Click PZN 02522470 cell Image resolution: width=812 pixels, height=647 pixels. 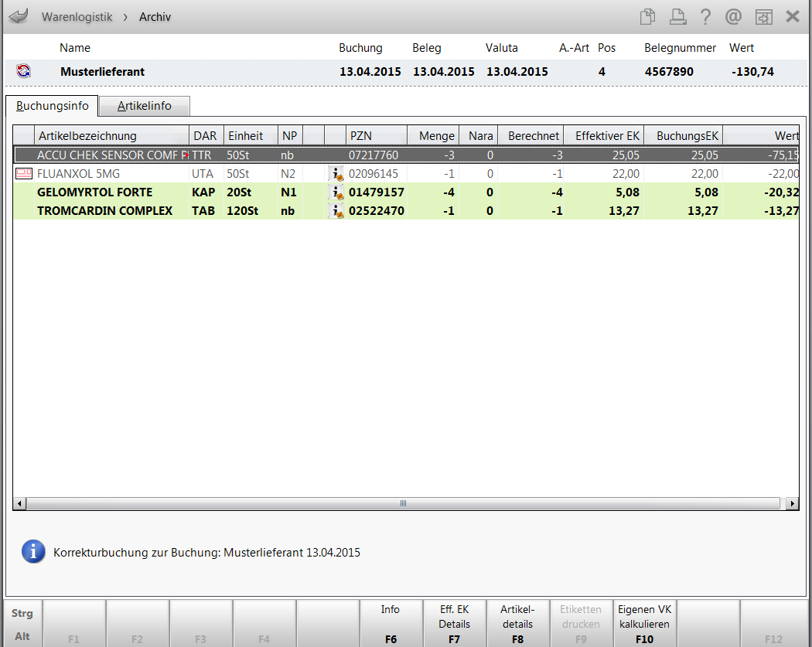click(377, 211)
